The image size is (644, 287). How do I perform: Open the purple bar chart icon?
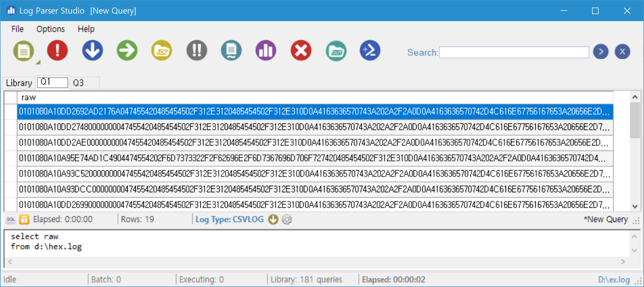click(266, 50)
